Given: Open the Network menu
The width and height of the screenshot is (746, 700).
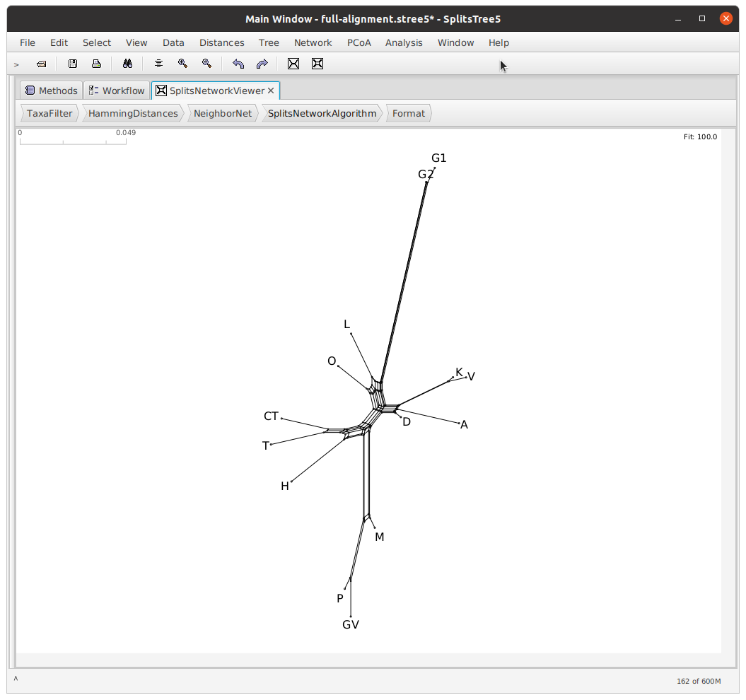Looking at the screenshot, I should [313, 42].
